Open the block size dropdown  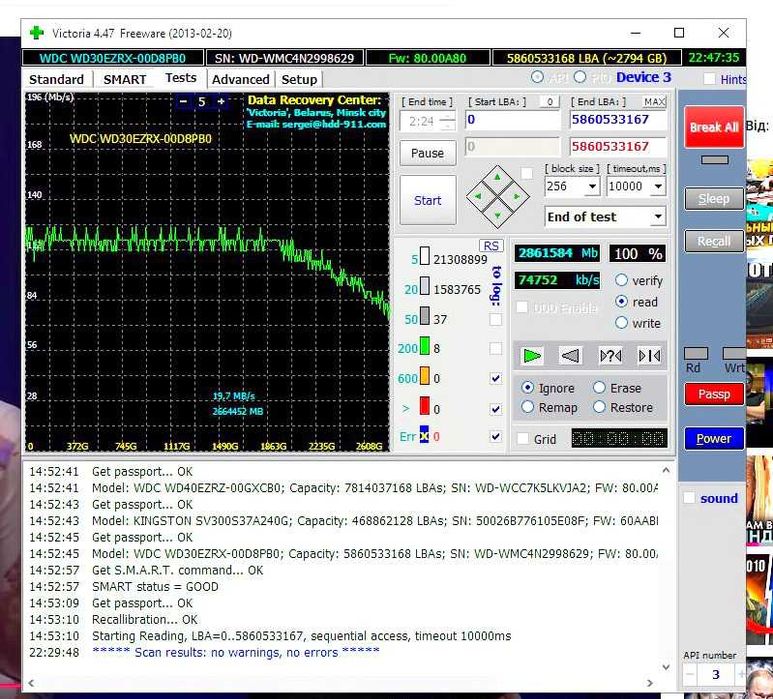pyautogui.click(x=592, y=187)
